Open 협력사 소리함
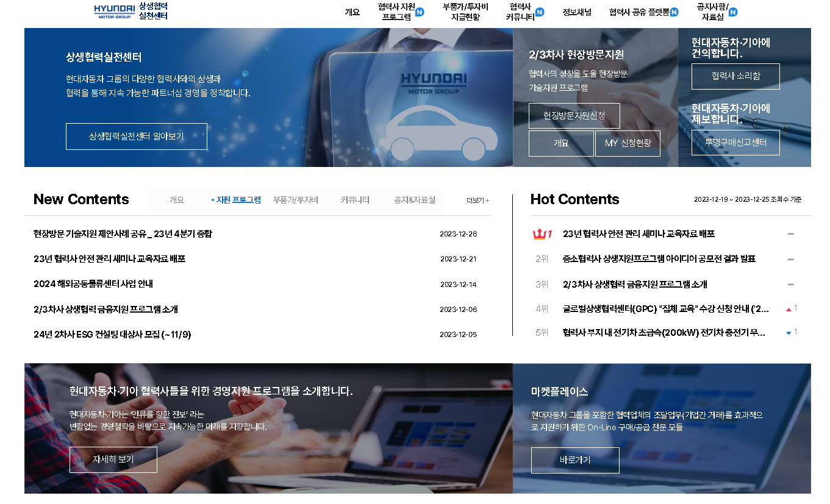This screenshot has width=830, height=504. click(735, 76)
